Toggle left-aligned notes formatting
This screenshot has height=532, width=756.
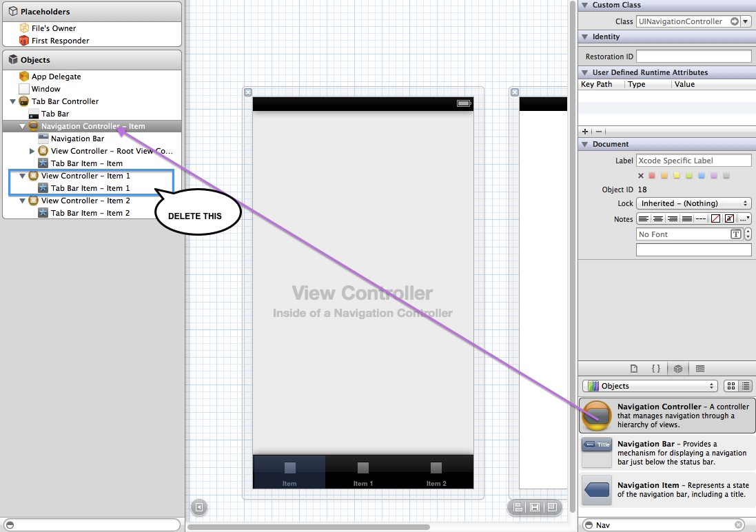coord(644,218)
